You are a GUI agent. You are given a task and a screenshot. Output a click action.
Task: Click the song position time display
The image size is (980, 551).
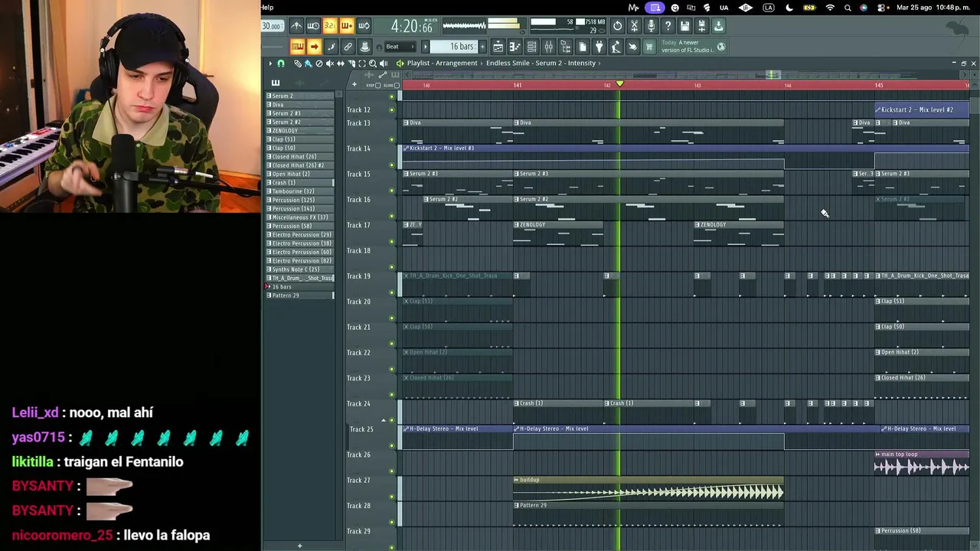pos(411,27)
